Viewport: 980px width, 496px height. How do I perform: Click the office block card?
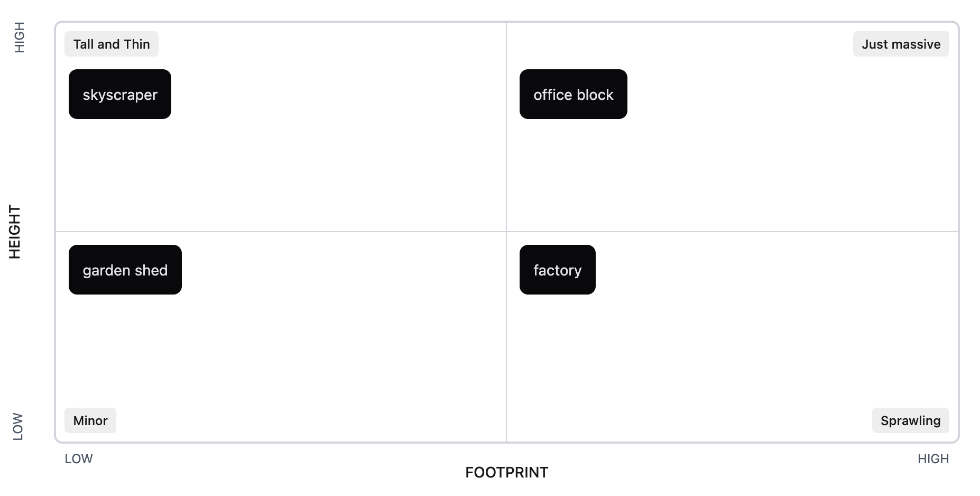573,94
